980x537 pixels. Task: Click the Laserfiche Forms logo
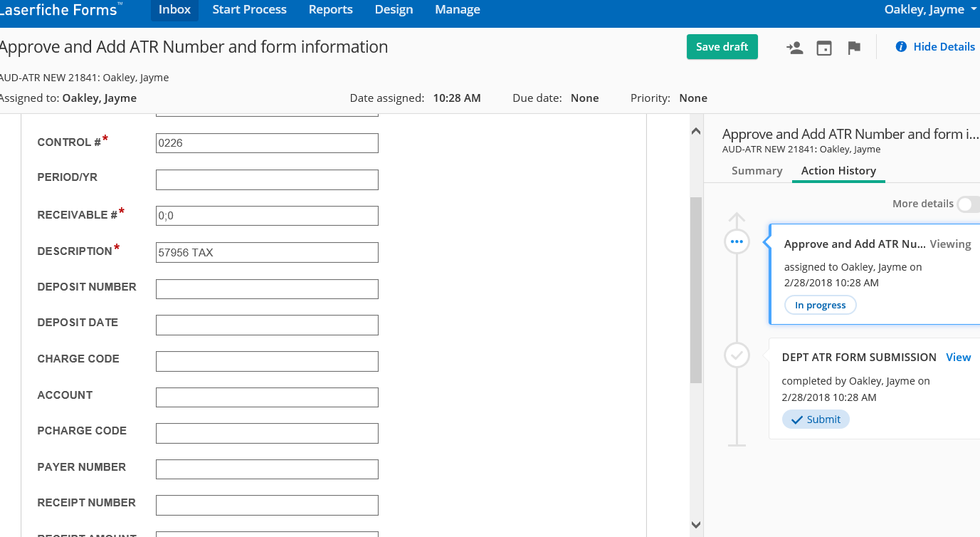pyautogui.click(x=60, y=9)
